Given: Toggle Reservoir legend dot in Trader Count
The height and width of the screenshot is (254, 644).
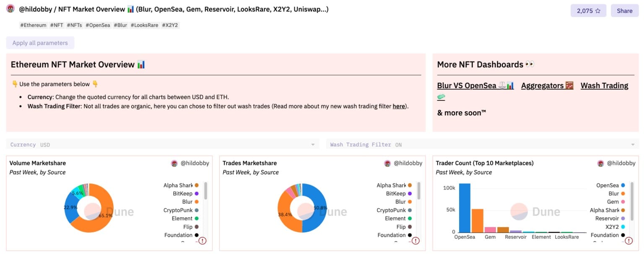Looking at the screenshot, I should click(623, 218).
